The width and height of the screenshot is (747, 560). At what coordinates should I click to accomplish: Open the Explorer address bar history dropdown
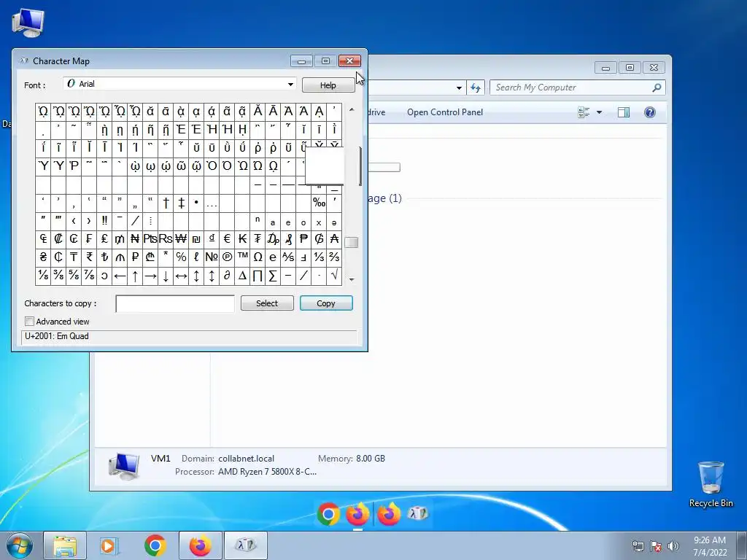pos(459,87)
